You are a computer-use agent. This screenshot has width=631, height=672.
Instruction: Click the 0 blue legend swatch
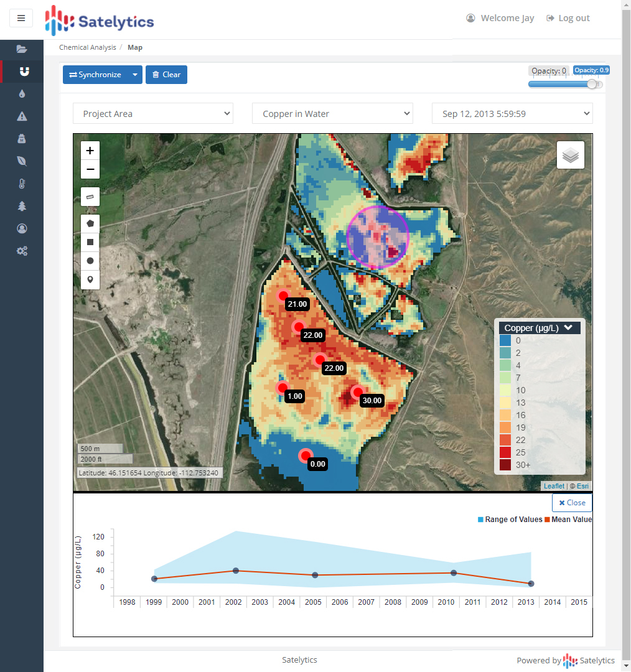click(505, 341)
